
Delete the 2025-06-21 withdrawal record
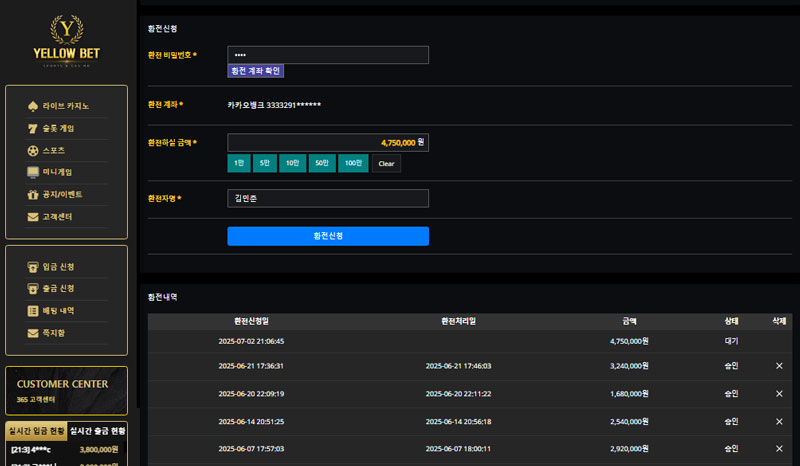tap(779, 366)
